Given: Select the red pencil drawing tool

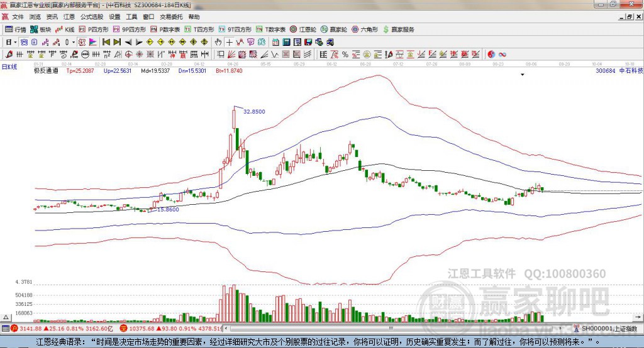Looking at the screenshot, I should 9,55.
